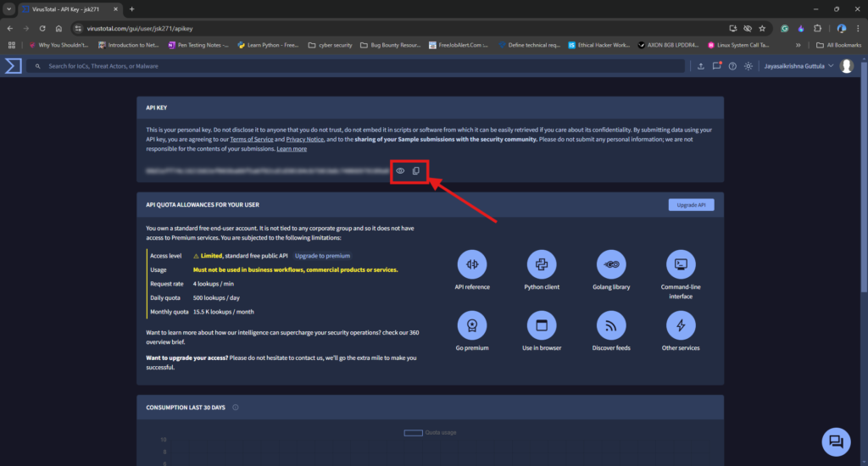Click the '500 lookups / day' value

pos(216,297)
